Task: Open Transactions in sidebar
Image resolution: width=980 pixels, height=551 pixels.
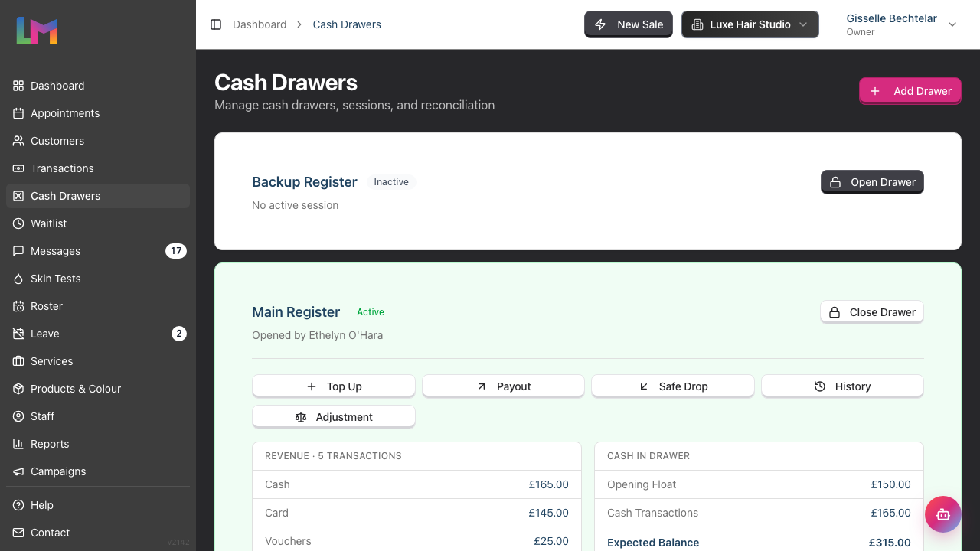Action: [x=98, y=168]
